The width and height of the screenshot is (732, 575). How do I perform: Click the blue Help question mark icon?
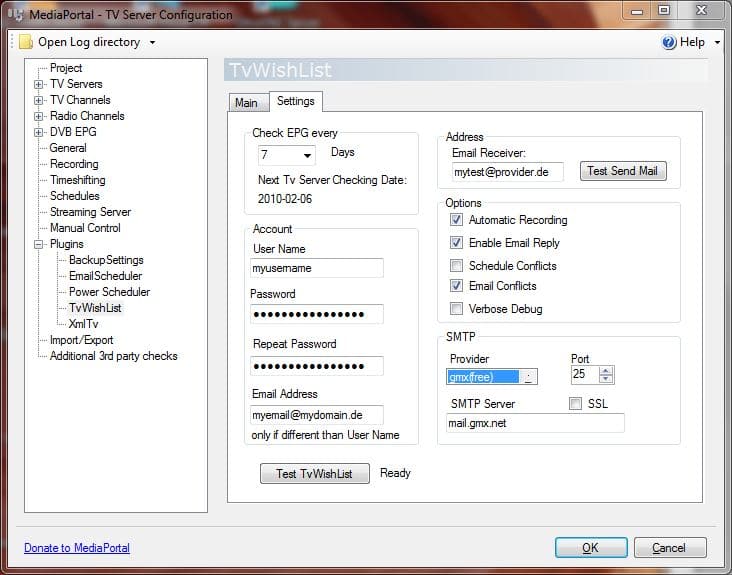click(x=669, y=42)
